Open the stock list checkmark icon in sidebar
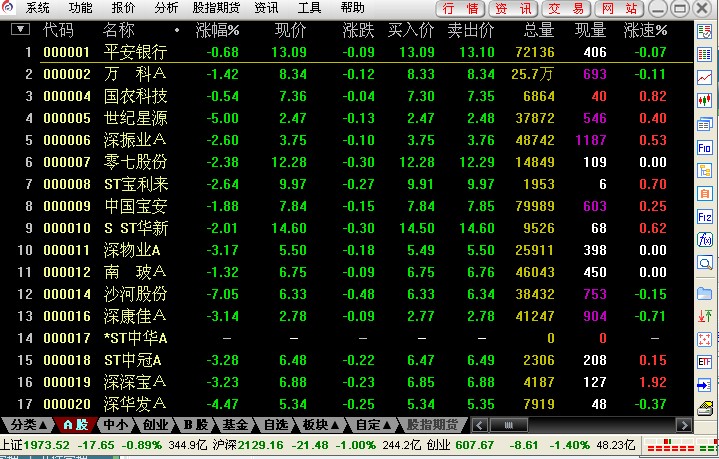The image size is (719, 459). point(705,31)
